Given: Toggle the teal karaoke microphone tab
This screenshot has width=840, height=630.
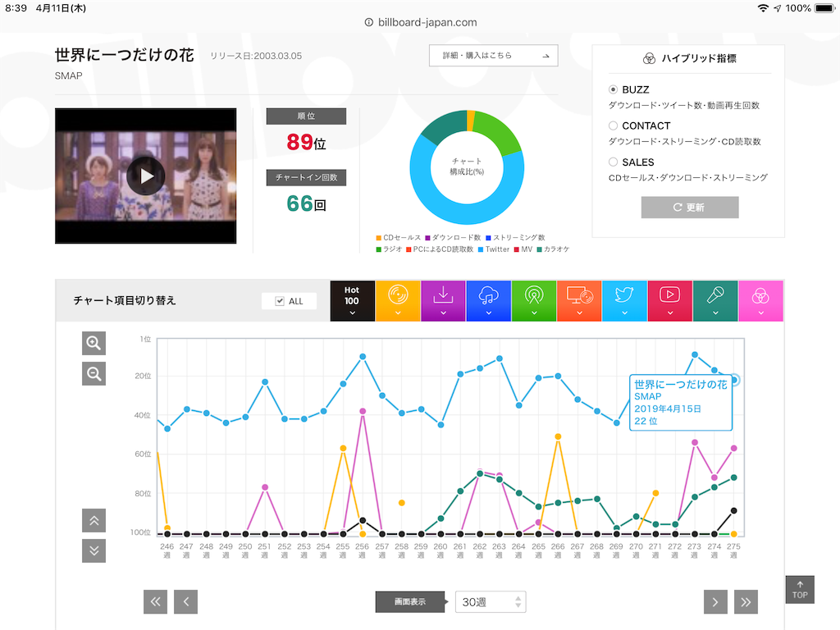Looking at the screenshot, I should pyautogui.click(x=715, y=301).
